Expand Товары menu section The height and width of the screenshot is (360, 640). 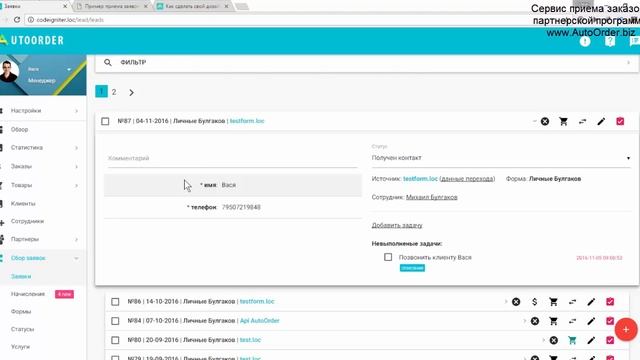(x=76, y=185)
